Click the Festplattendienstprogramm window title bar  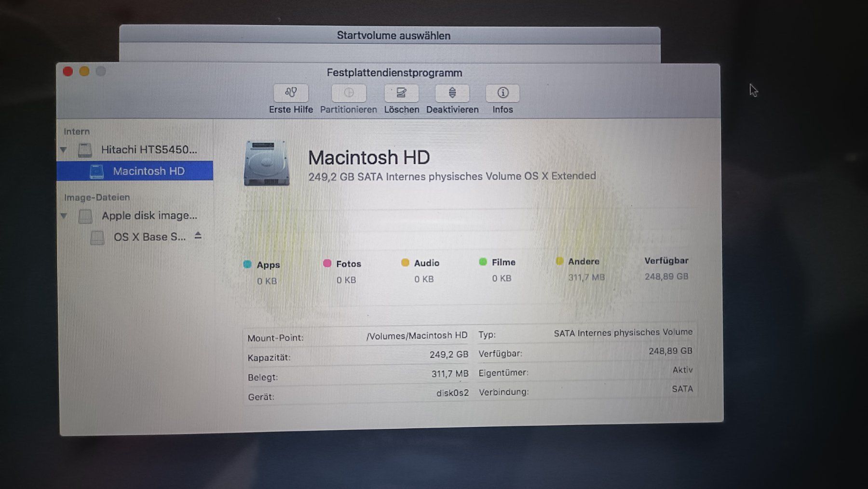click(394, 73)
